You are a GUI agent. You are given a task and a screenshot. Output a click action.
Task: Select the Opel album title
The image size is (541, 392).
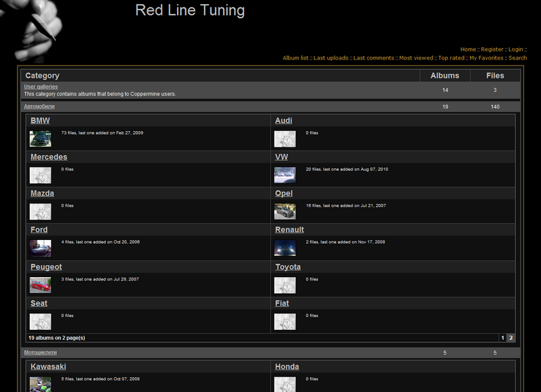coord(283,193)
